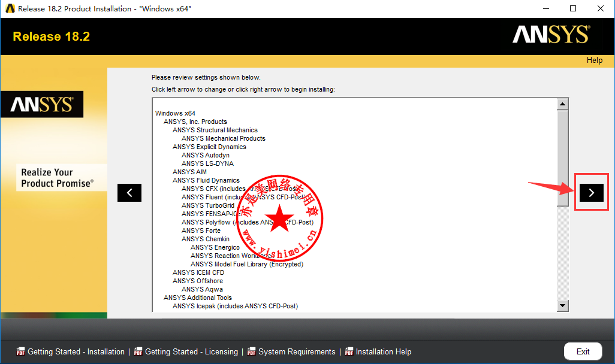The image size is (615, 364).
Task: Open Getting Started - Licensing guide
Action: tap(191, 352)
